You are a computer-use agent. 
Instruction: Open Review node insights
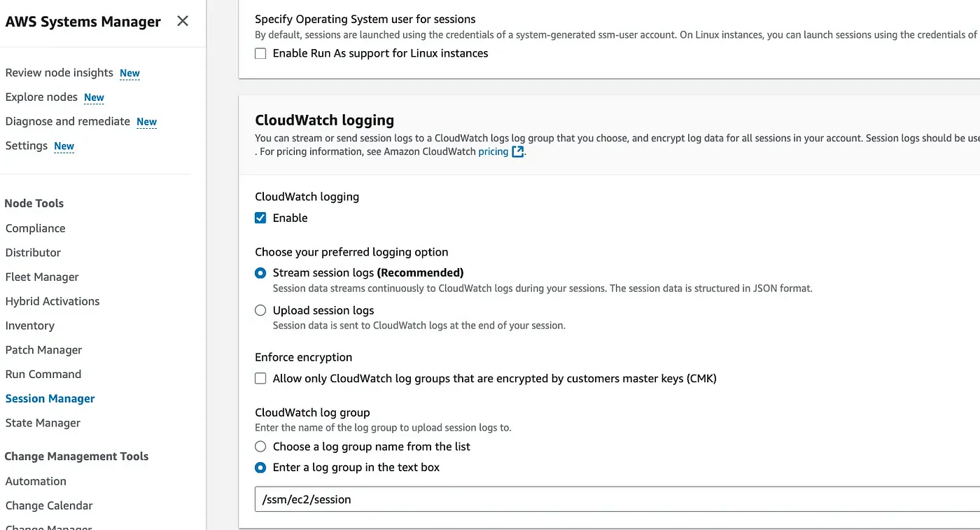click(58, 73)
